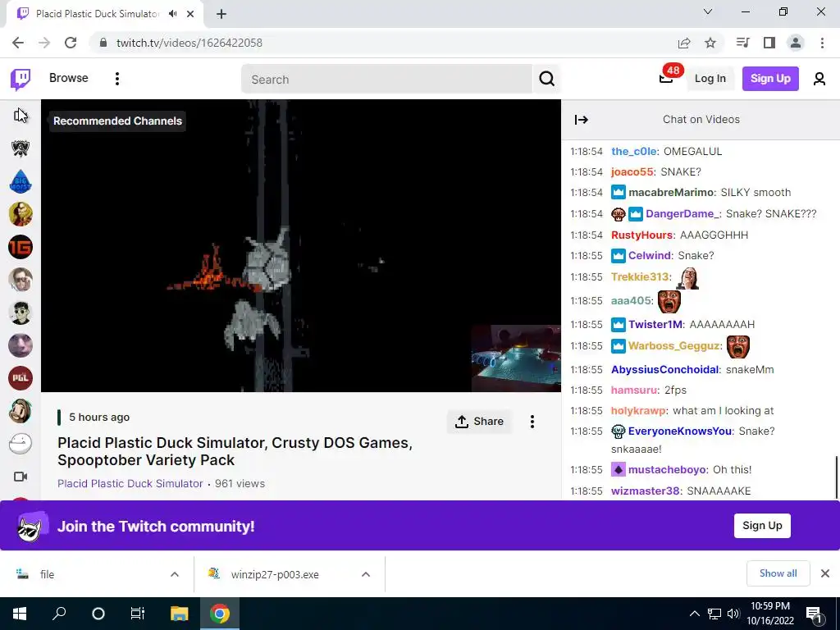The width and height of the screenshot is (840, 630).
Task: Click the share page icon in address bar
Action: click(x=684, y=43)
